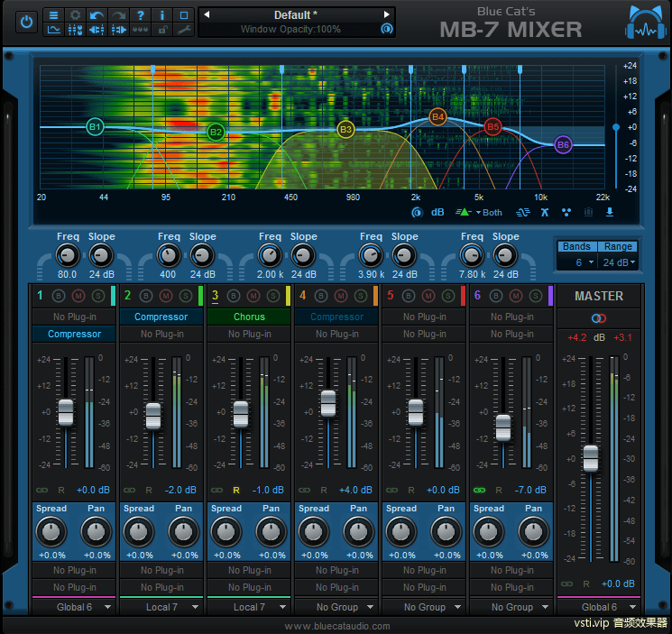Image resolution: width=672 pixels, height=634 pixels.
Task: Solo band 5 with S button
Action: point(448,296)
